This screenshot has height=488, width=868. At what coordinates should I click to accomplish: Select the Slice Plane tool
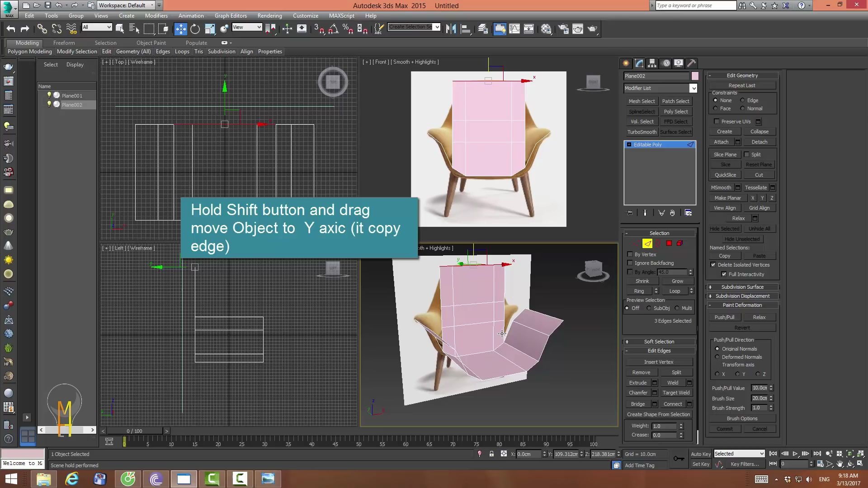click(724, 154)
